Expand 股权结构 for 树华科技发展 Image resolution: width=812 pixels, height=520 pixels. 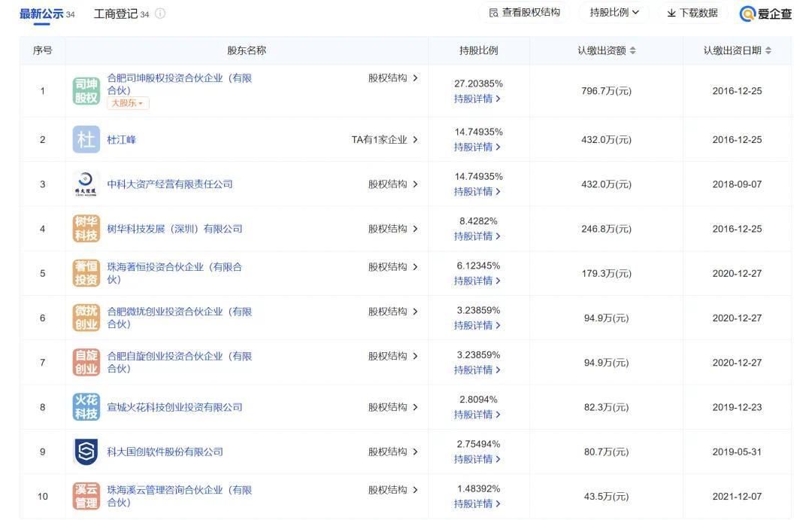tap(393, 229)
